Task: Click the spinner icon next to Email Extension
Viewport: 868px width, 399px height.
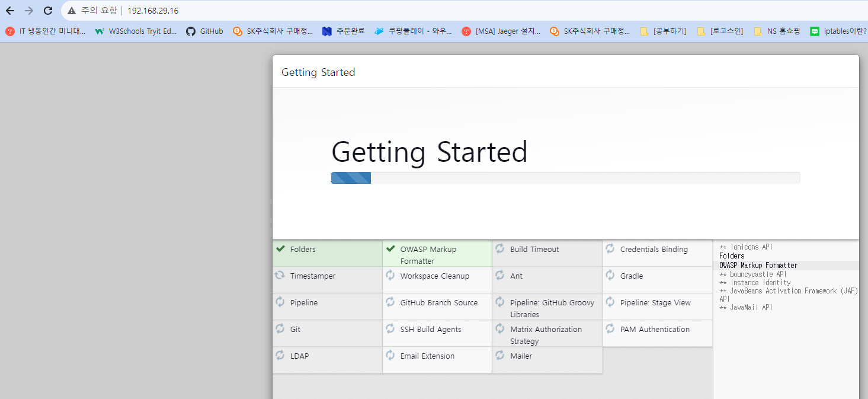Action: (x=390, y=355)
